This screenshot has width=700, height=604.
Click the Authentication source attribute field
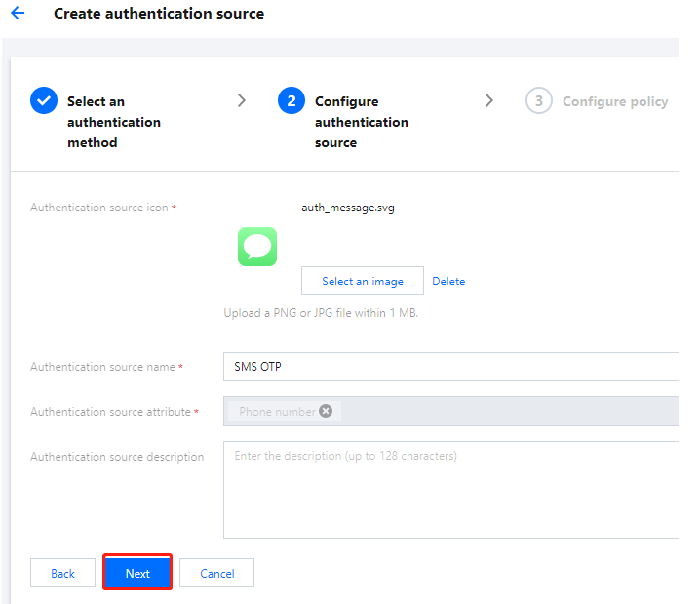(x=450, y=411)
